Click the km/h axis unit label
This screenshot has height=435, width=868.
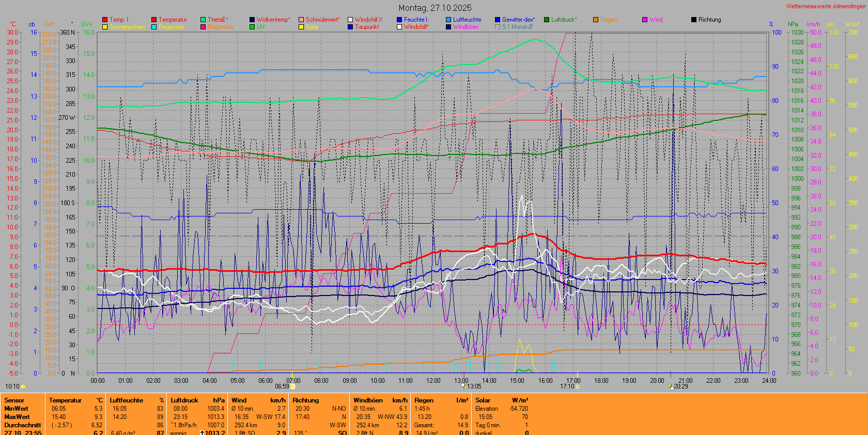point(814,24)
